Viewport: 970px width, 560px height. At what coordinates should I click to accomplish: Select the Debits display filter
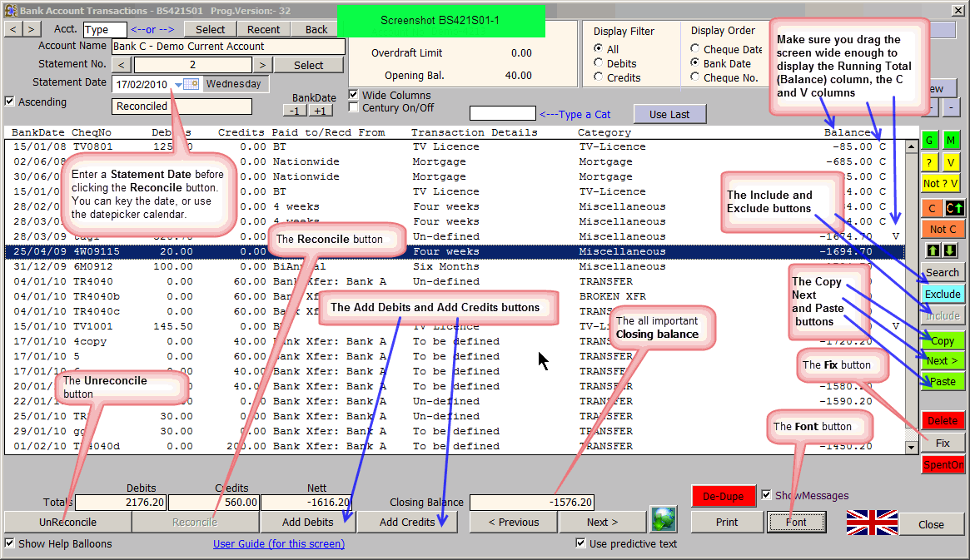tap(599, 63)
